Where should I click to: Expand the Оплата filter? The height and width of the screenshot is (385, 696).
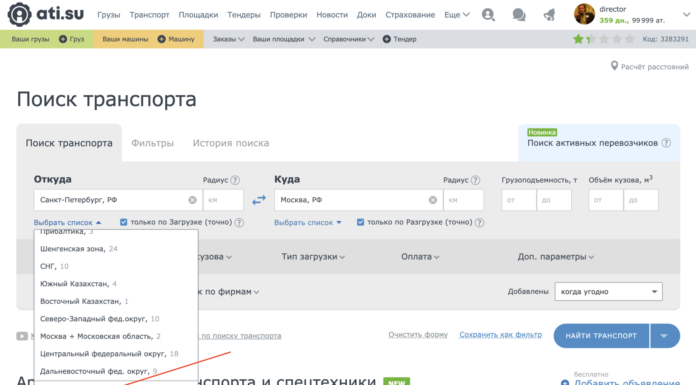420,257
